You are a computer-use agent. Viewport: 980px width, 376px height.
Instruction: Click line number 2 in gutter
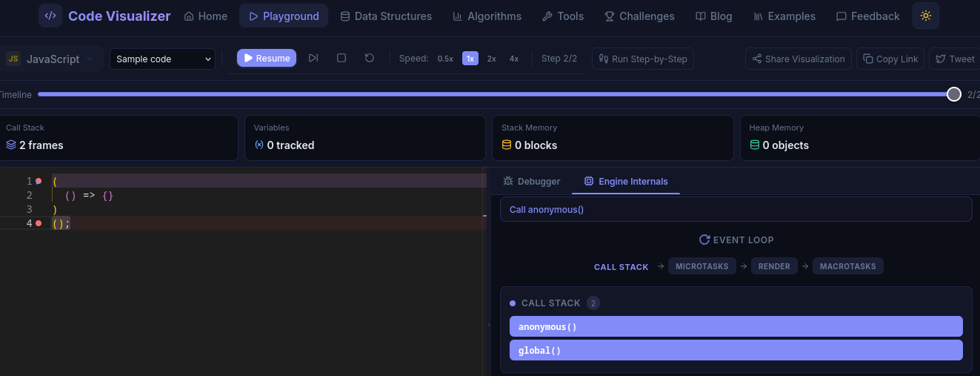[x=29, y=195]
